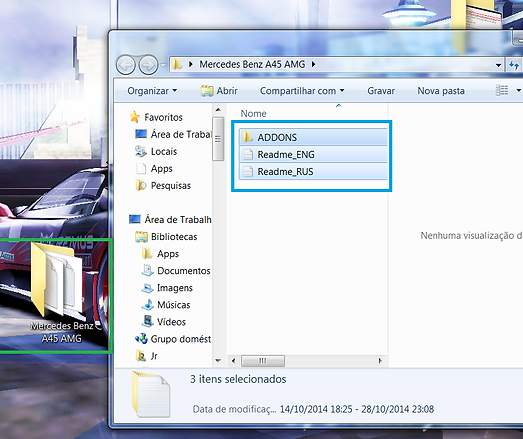Open Pesquisas in Favoritos

pyautogui.click(x=163, y=185)
